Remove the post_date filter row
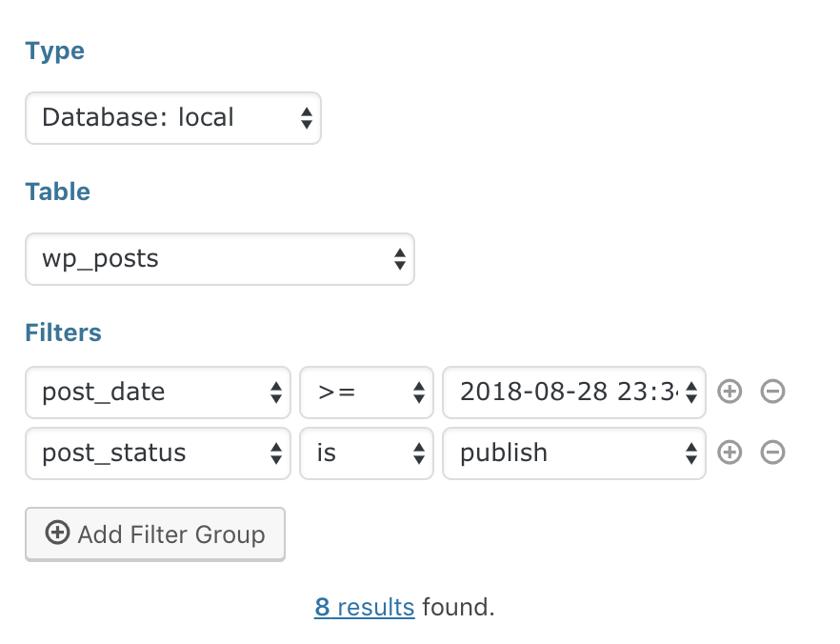This screenshot has width=840, height=644. tap(773, 392)
